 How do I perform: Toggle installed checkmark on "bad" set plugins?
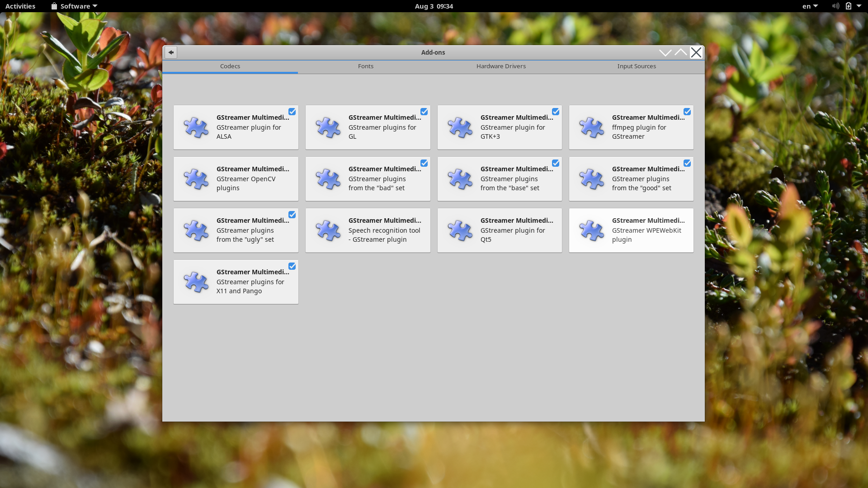tap(424, 163)
